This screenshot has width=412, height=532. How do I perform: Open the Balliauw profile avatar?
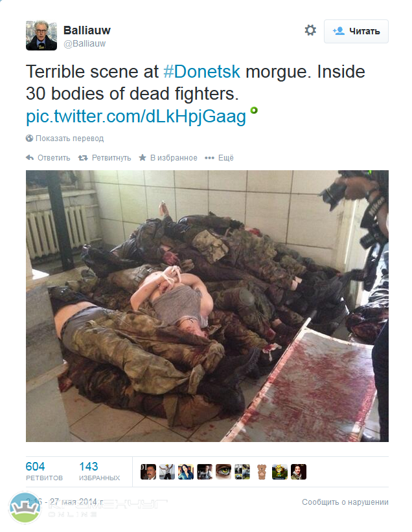pyautogui.click(x=41, y=36)
